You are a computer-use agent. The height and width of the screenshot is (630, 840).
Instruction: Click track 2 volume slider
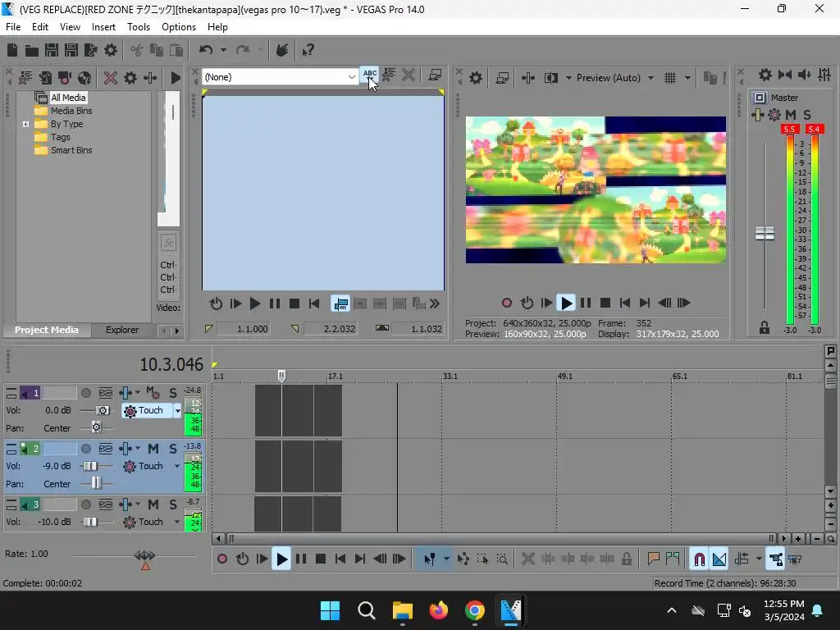(89, 466)
